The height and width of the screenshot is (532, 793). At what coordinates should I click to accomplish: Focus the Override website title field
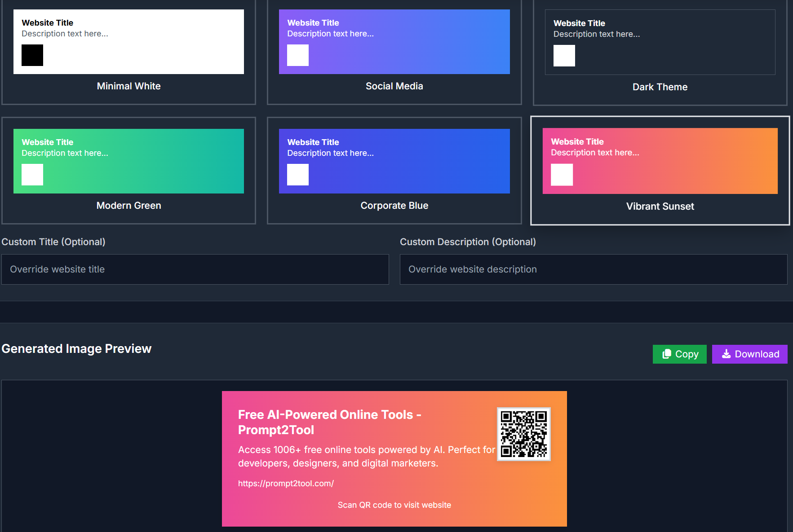(x=195, y=269)
